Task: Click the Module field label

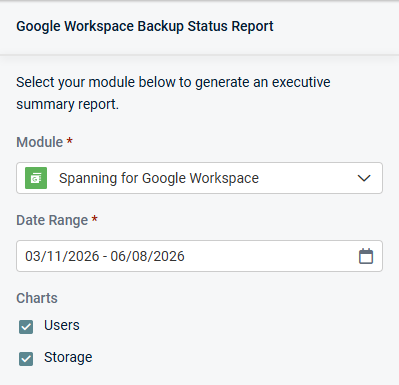Action: click(x=40, y=142)
